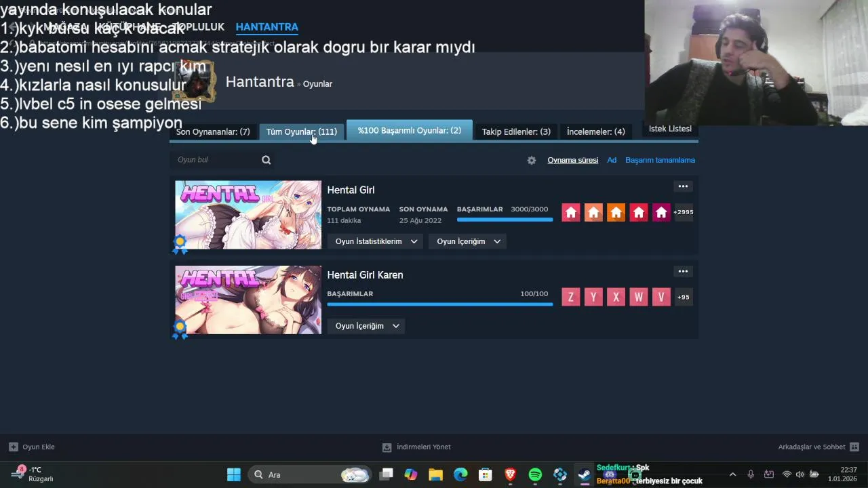Open the Hentai Girl Karen game thumbnail
Screen dimensions: 868x488
click(248, 300)
